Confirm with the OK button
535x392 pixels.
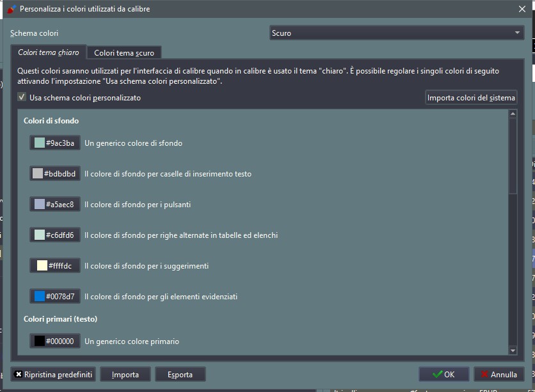coord(444,374)
